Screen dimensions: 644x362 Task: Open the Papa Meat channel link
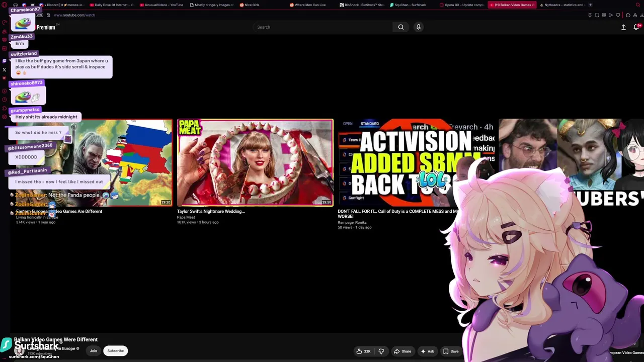pos(186,217)
